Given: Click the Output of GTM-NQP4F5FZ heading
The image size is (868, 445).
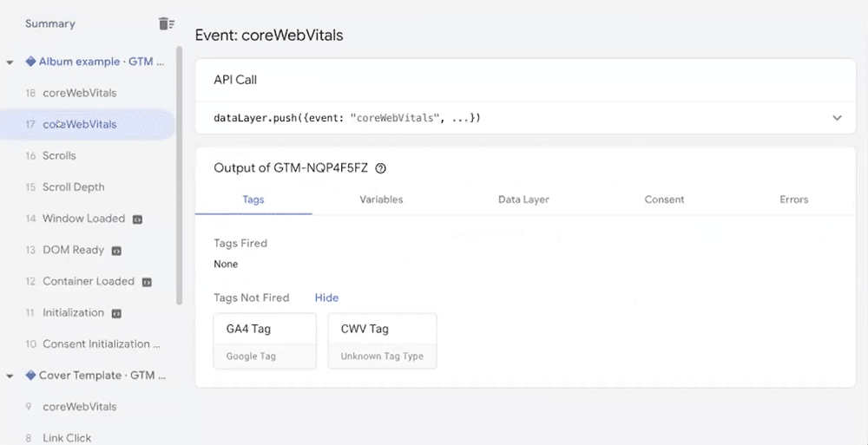Looking at the screenshot, I should point(291,169).
